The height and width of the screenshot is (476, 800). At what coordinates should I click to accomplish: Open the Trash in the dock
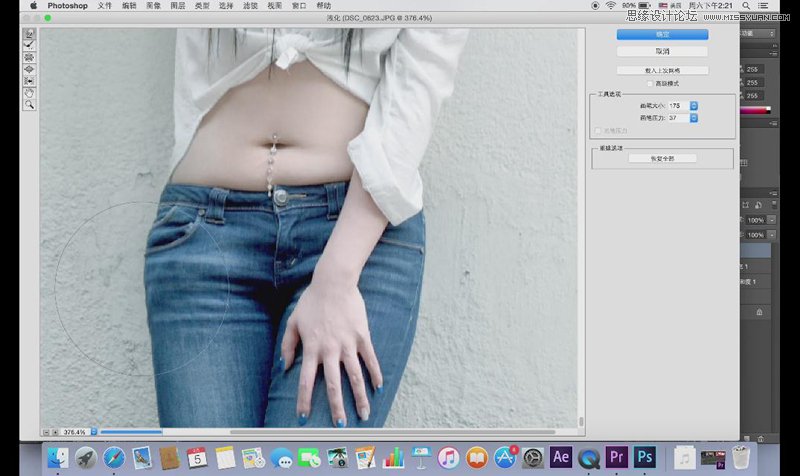click(741, 458)
